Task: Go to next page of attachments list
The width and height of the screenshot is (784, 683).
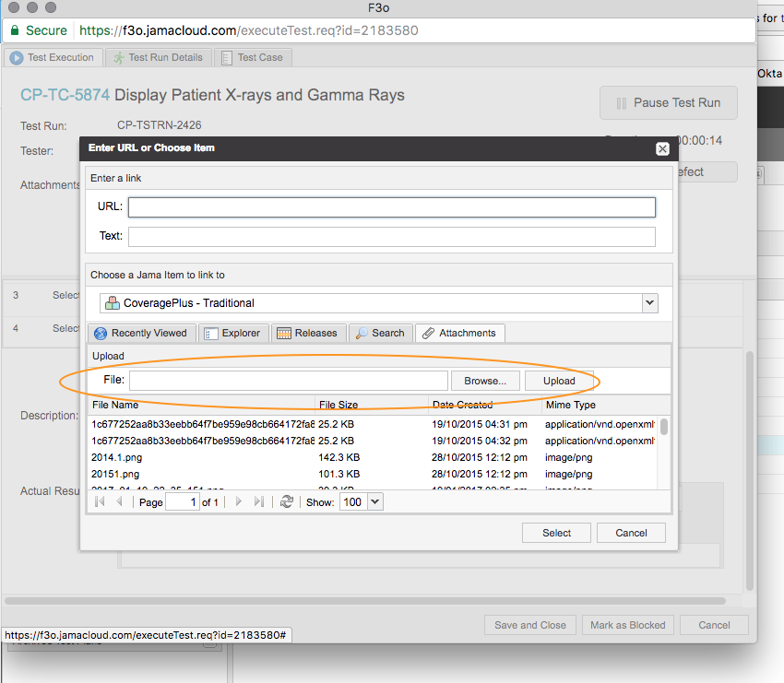Action: click(x=239, y=501)
